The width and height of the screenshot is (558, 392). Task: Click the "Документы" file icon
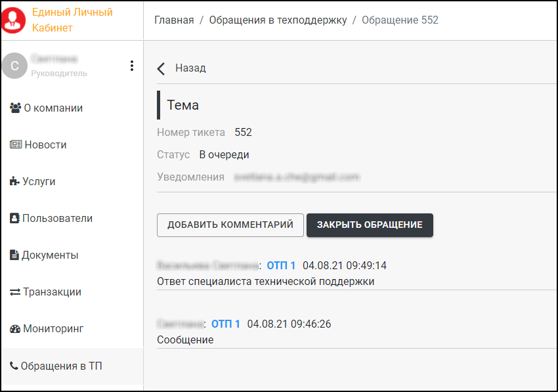(x=14, y=255)
